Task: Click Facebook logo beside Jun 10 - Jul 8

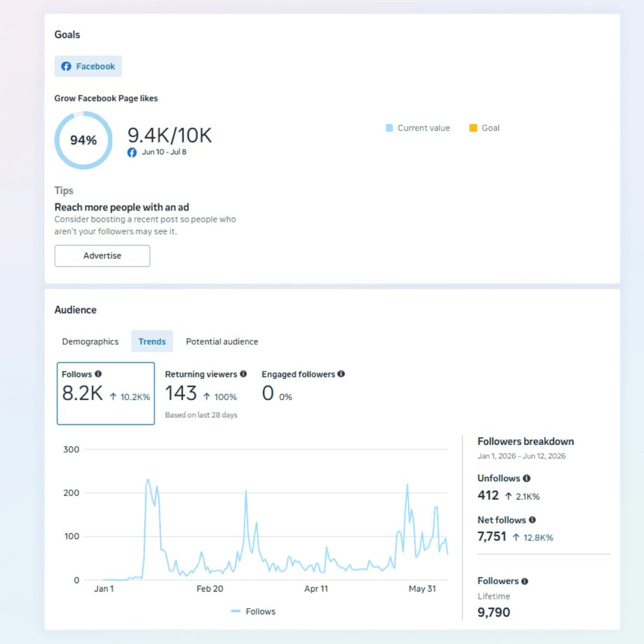Action: click(132, 153)
